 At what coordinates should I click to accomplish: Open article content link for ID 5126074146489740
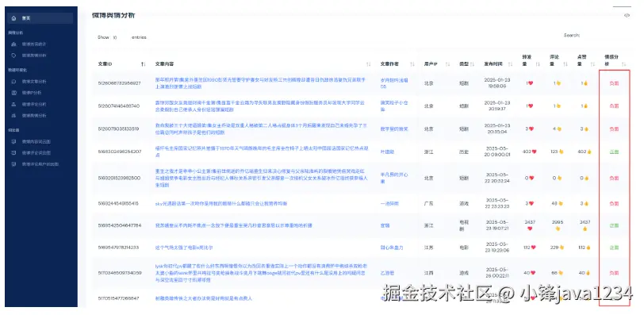click(259, 106)
